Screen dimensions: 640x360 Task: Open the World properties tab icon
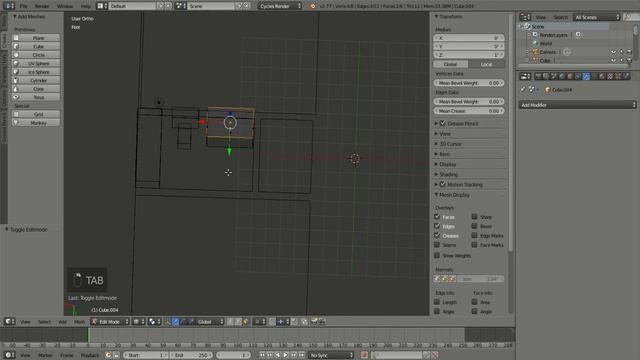pos(562,76)
